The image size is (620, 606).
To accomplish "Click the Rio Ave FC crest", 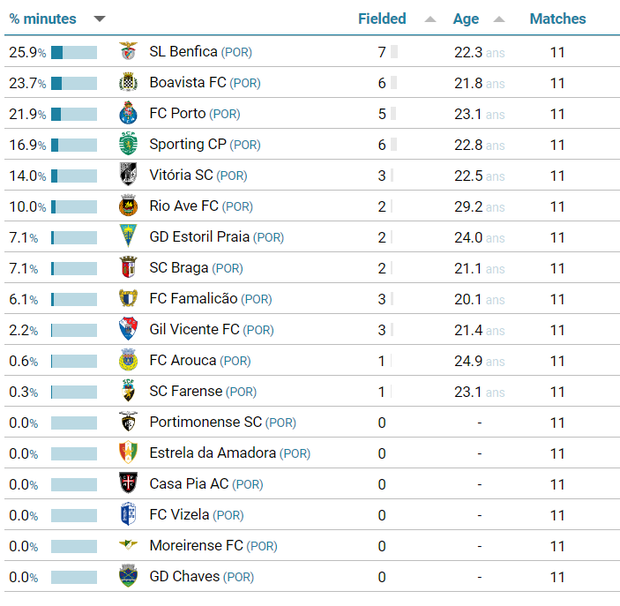I will (x=128, y=207).
